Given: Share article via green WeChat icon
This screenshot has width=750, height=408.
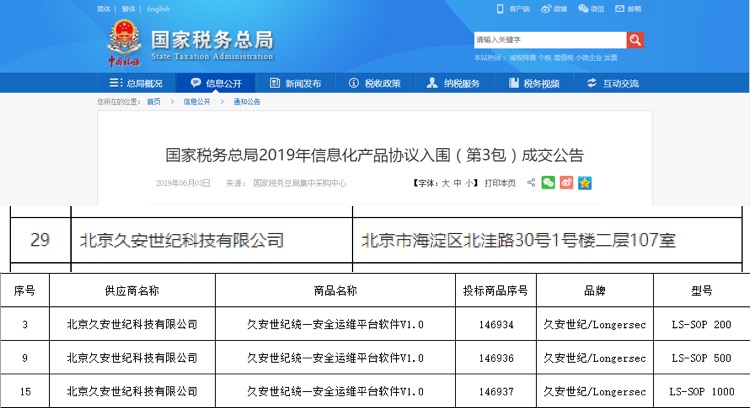Looking at the screenshot, I should (548, 183).
